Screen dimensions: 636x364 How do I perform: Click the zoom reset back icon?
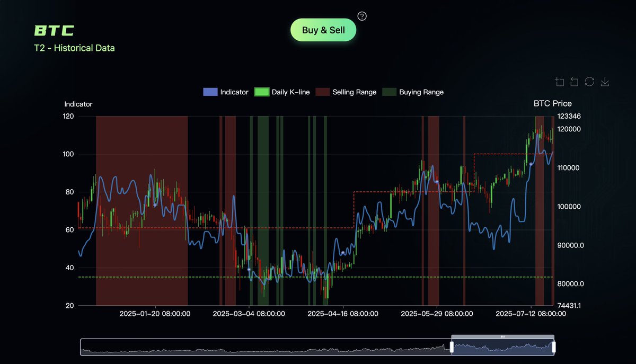point(575,82)
